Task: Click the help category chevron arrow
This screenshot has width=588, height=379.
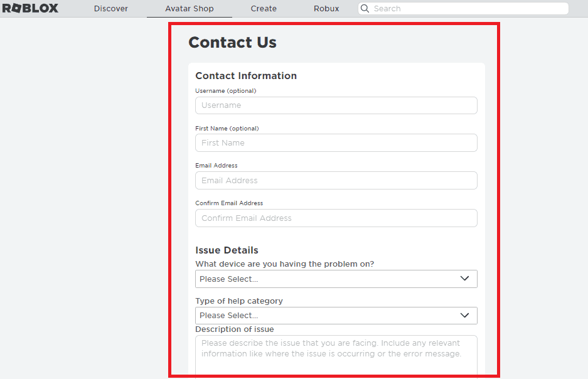Action: pos(465,316)
